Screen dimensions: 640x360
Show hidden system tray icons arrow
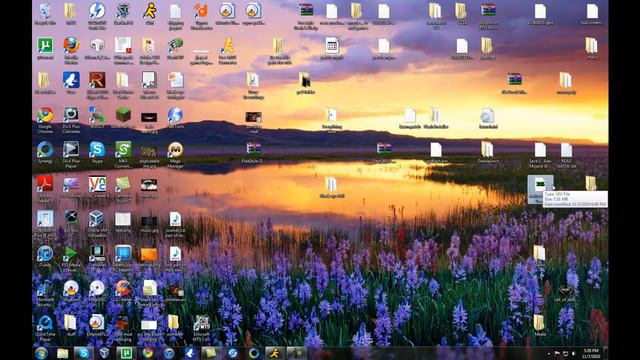coord(549,353)
